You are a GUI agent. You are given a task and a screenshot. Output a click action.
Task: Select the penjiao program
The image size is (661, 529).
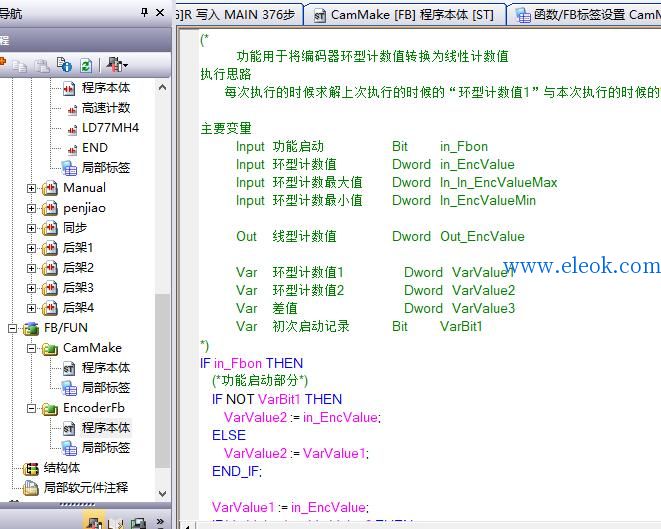coord(84,208)
